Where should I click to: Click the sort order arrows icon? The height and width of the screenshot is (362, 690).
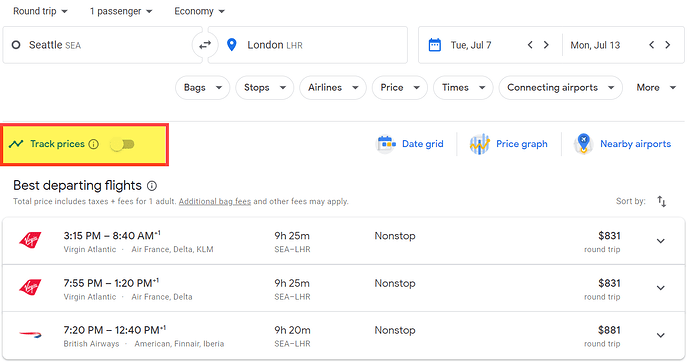(661, 201)
